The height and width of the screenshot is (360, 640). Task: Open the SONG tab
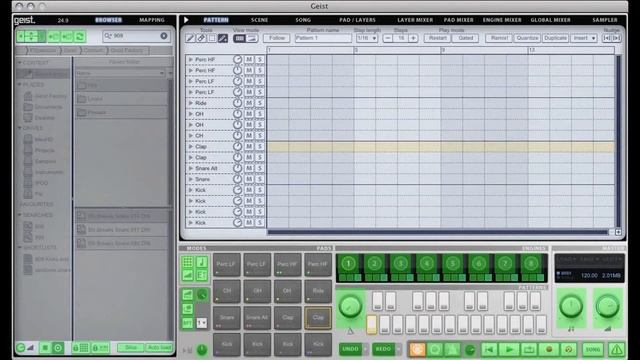coord(303,20)
